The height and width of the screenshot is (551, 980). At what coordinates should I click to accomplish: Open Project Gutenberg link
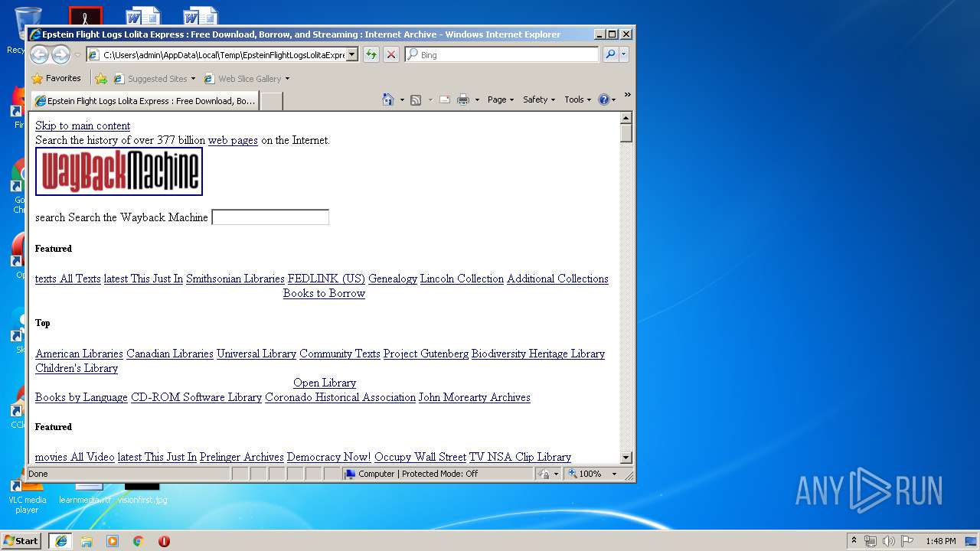pos(426,354)
